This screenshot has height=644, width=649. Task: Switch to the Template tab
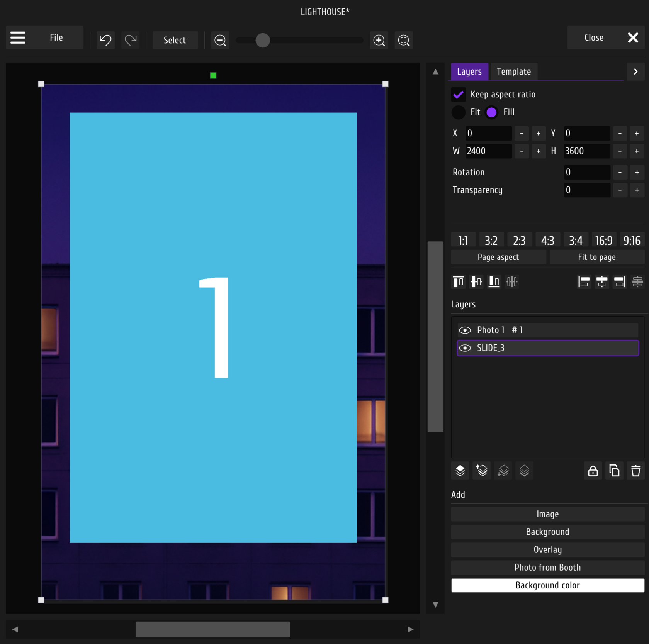click(513, 71)
